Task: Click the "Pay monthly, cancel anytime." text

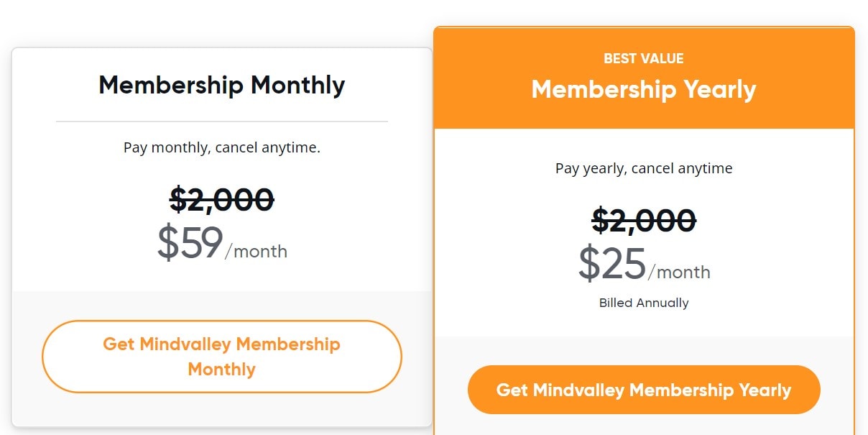Action: point(221,148)
